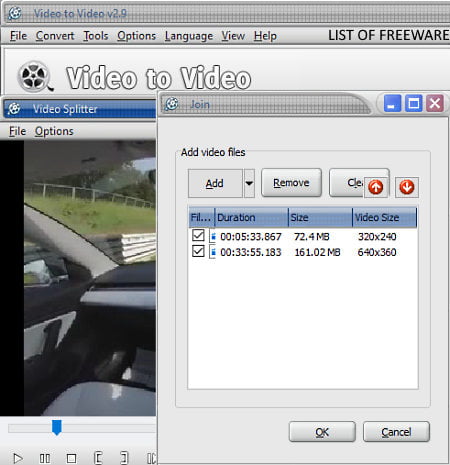Play the video in Video Splitter
This screenshot has height=465, width=450.
tap(18, 458)
